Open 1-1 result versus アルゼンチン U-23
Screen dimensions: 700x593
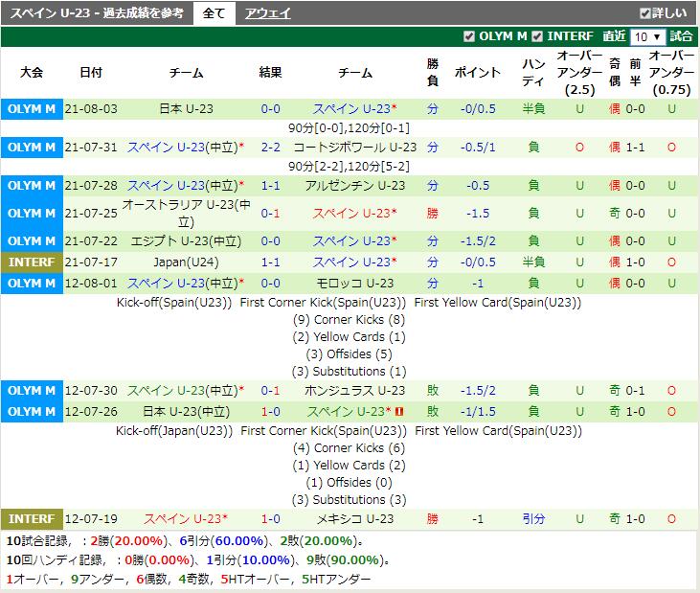click(271, 186)
